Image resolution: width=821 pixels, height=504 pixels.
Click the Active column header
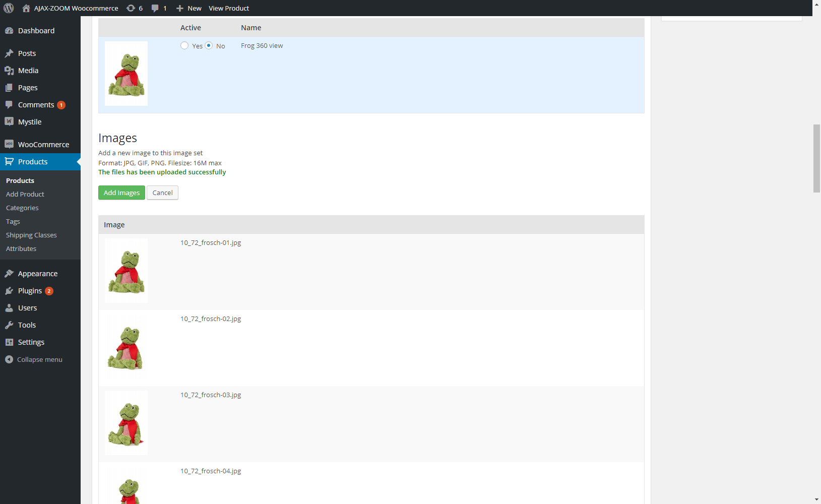(191, 28)
